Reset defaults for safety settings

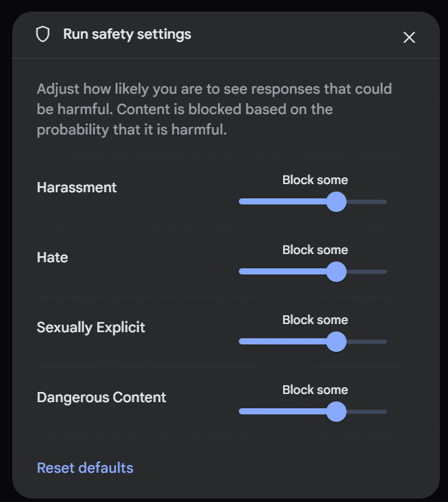point(85,468)
